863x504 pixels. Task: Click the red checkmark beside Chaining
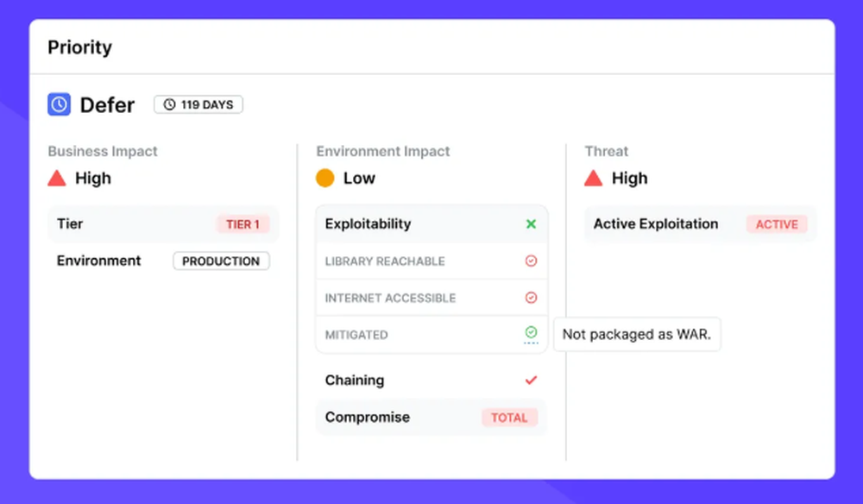[x=532, y=380]
